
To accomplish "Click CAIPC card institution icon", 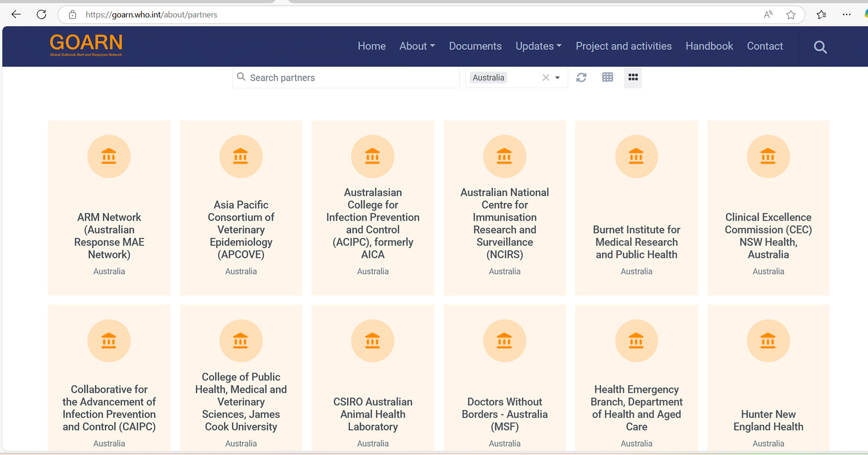I will point(109,341).
